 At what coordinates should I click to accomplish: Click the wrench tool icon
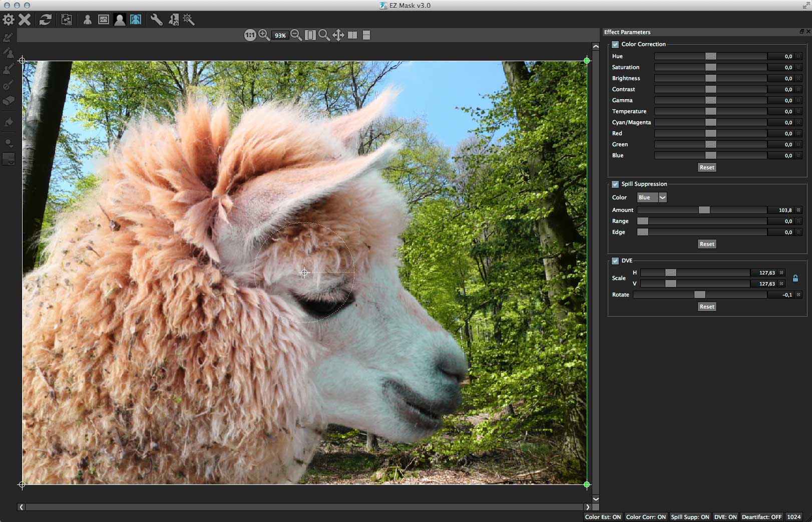click(156, 20)
